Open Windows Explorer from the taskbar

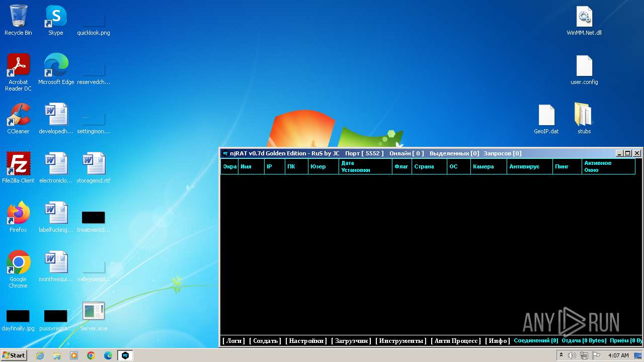tap(57, 355)
